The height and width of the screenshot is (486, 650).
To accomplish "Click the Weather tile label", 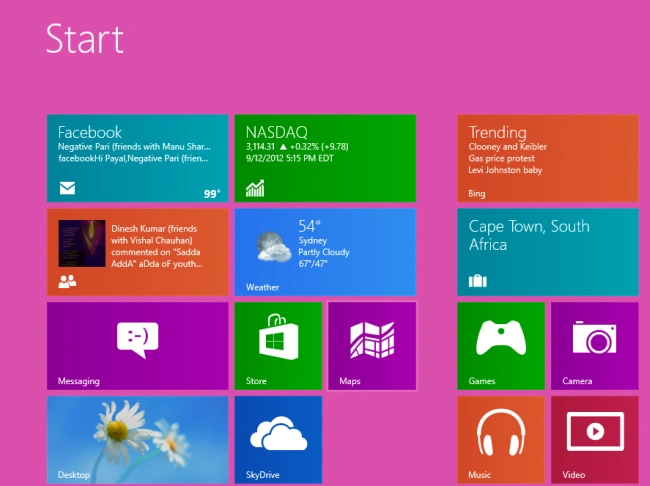I will [262, 287].
